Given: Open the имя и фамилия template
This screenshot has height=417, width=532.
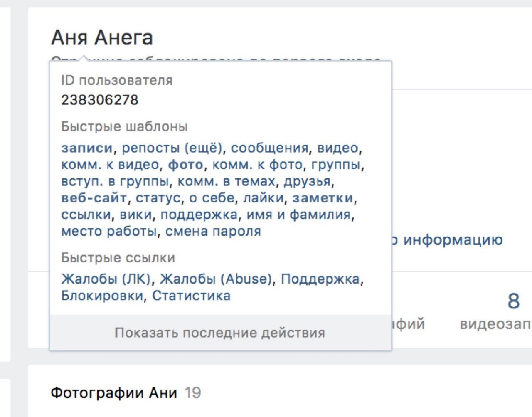Looking at the screenshot, I should click(299, 215).
